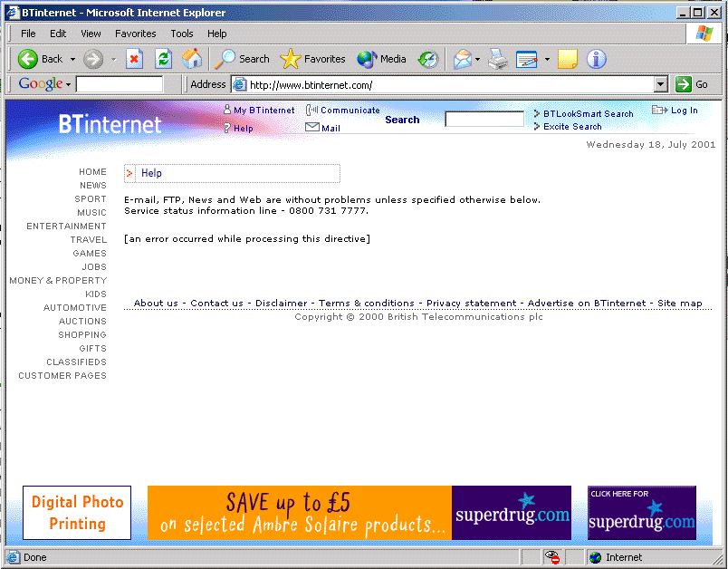This screenshot has height=569, width=728.
Task: Open the Site map footer link
Action: click(680, 304)
